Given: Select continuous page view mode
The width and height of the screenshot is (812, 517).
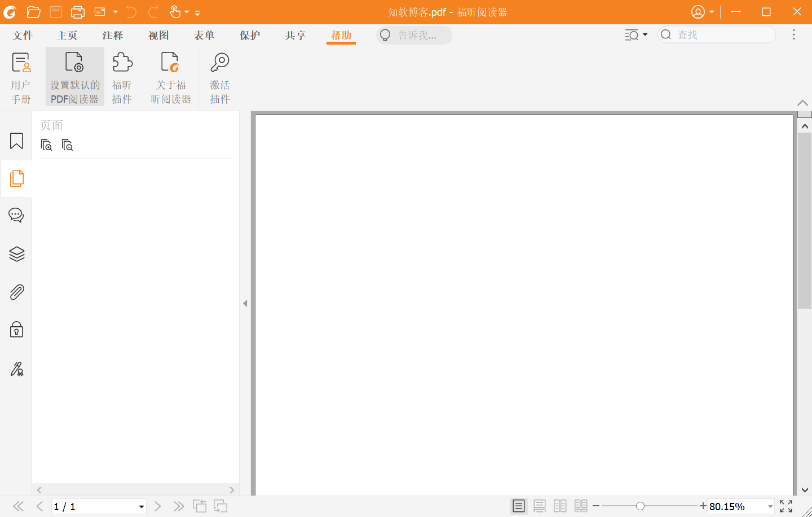Looking at the screenshot, I should tap(540, 506).
